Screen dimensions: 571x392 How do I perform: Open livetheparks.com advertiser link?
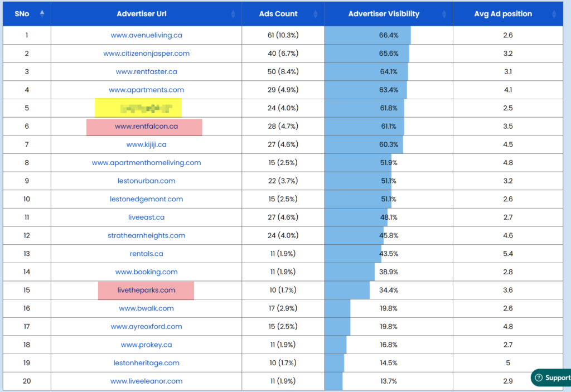pos(147,291)
